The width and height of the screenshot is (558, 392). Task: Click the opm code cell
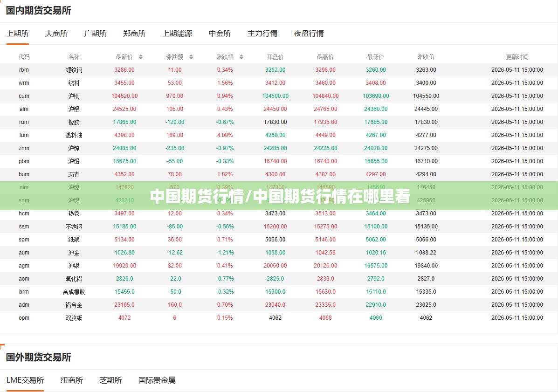point(24,318)
